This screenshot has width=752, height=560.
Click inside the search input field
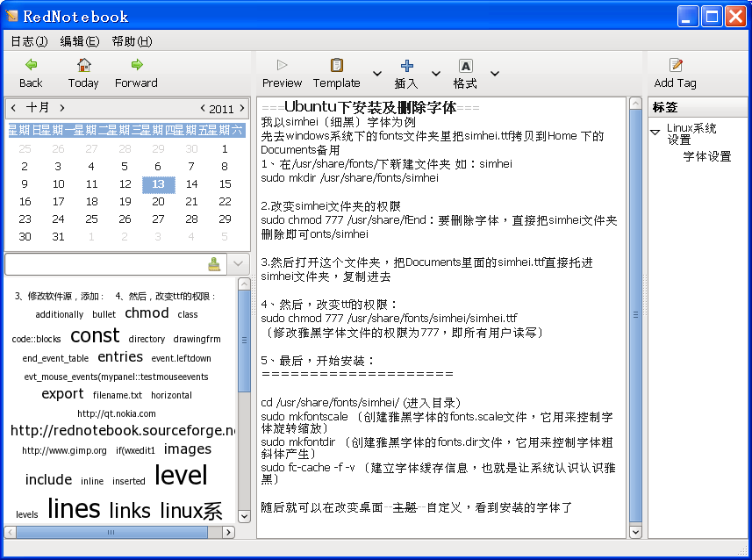[x=105, y=263]
